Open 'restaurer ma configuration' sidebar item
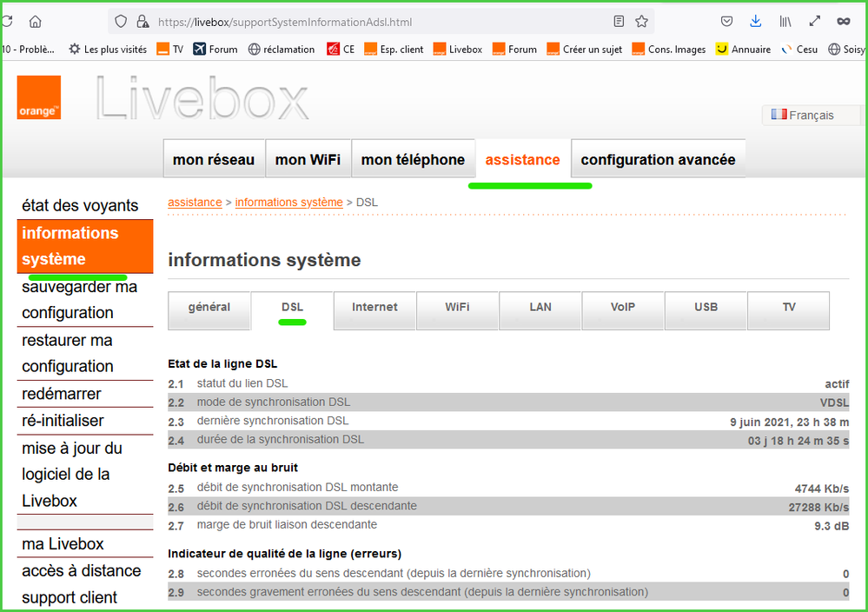The image size is (868, 612). (85, 353)
